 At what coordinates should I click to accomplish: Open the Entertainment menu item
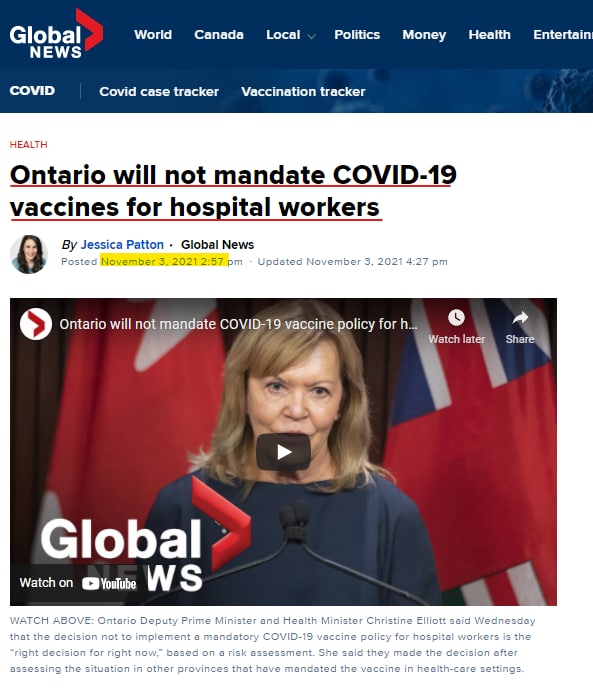(563, 35)
